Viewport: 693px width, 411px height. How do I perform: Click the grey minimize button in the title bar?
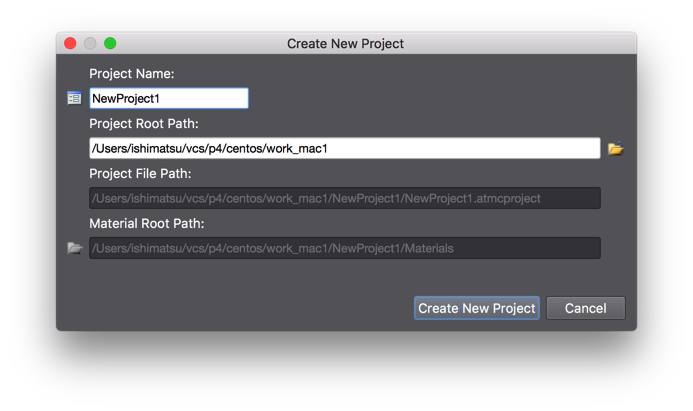[x=90, y=43]
